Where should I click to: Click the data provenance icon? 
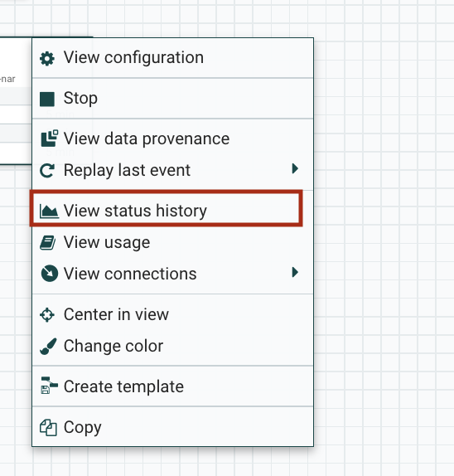49,138
